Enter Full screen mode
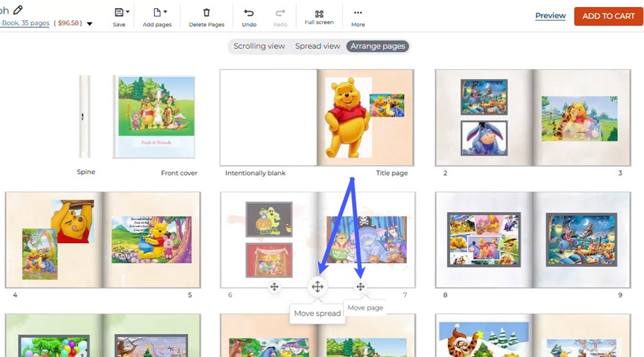This screenshot has height=357, width=644. coord(319,17)
